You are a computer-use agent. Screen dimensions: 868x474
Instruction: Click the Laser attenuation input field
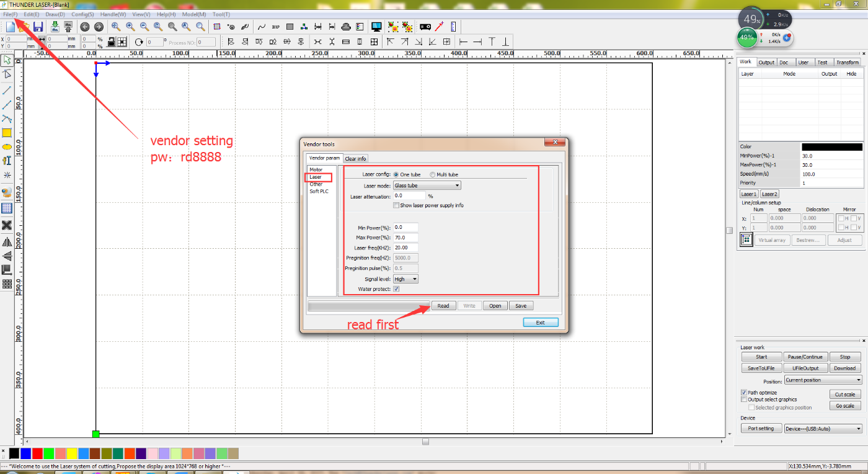[409, 196]
